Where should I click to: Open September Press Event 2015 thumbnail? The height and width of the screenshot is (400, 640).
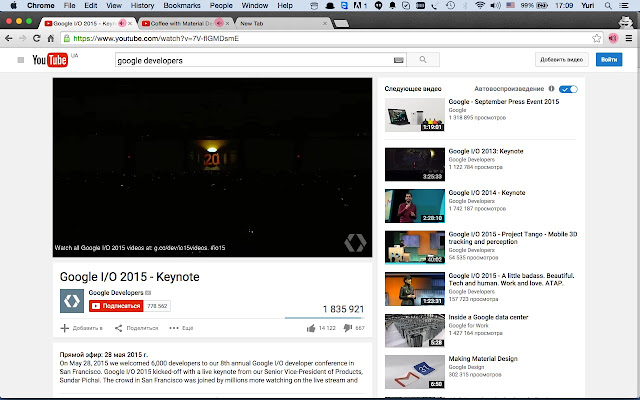[x=415, y=115]
